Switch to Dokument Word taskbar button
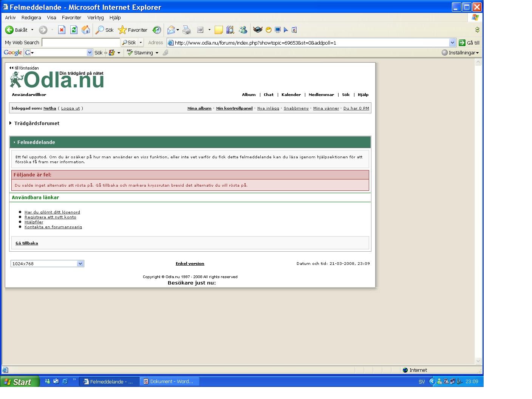 169,382
